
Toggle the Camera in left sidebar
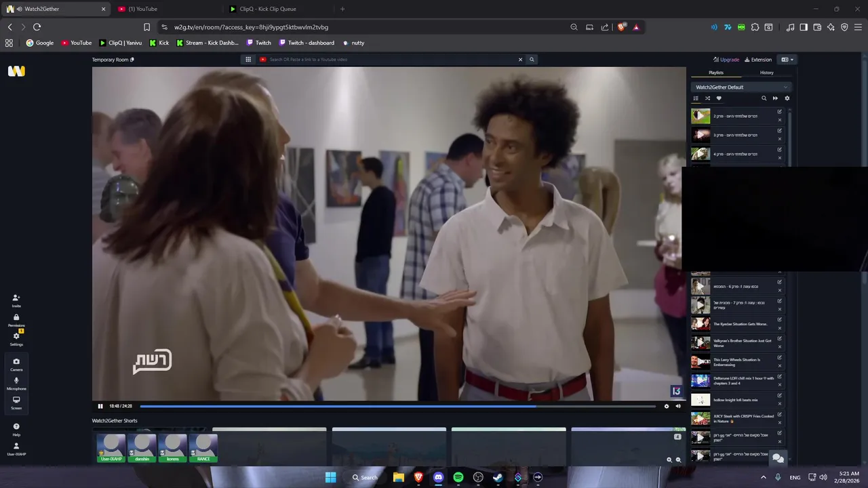point(16,364)
